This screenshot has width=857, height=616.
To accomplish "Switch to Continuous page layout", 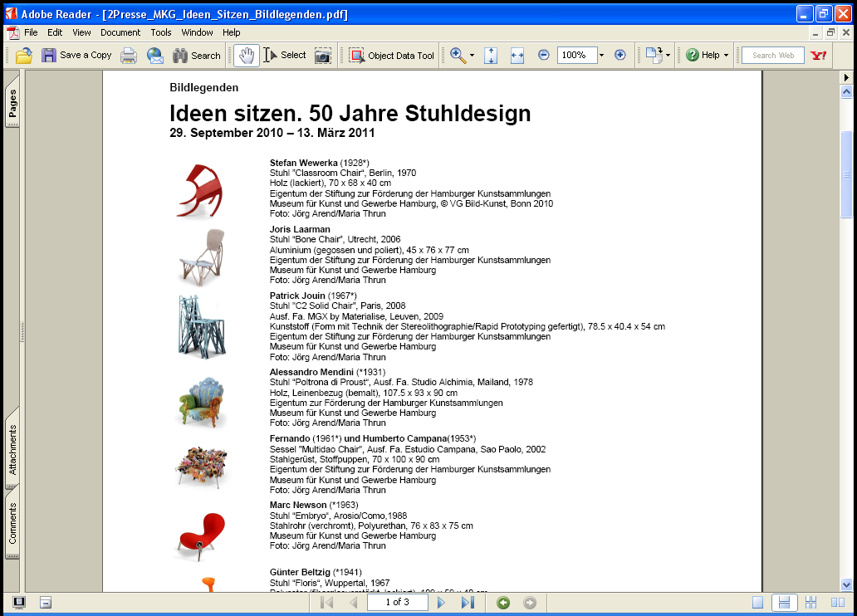I will [784, 603].
